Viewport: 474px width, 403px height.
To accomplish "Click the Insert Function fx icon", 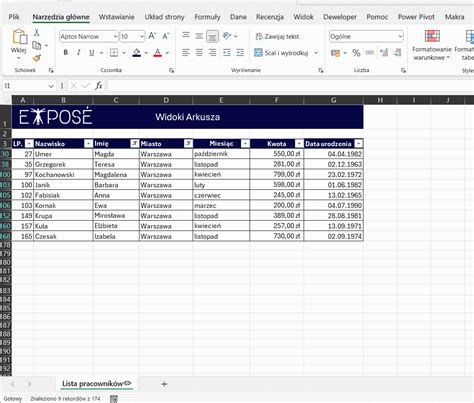I will point(98,86).
